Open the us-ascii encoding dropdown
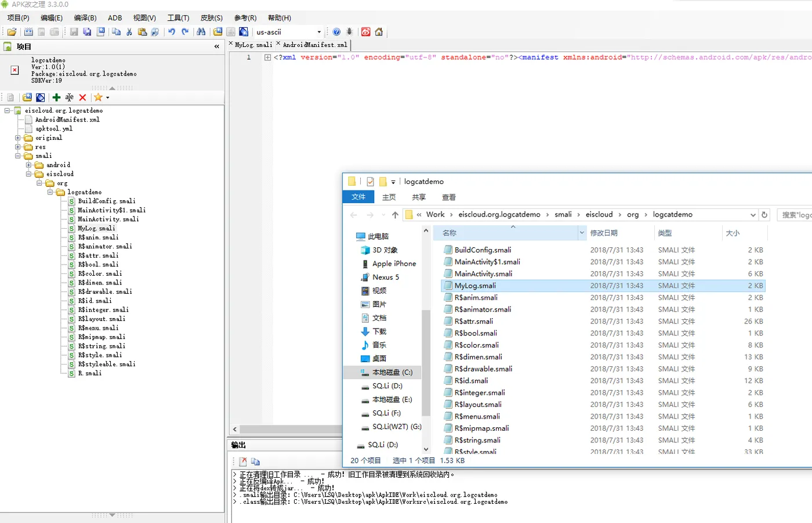812x523 pixels. point(319,32)
